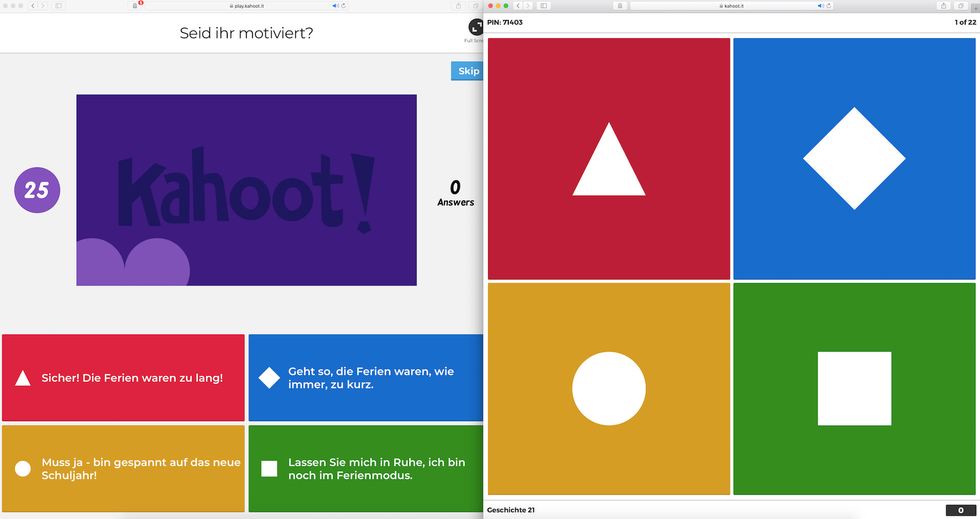Reload page in kahoot.it player Safari window
The height and width of the screenshot is (519, 980).
pos(829,6)
